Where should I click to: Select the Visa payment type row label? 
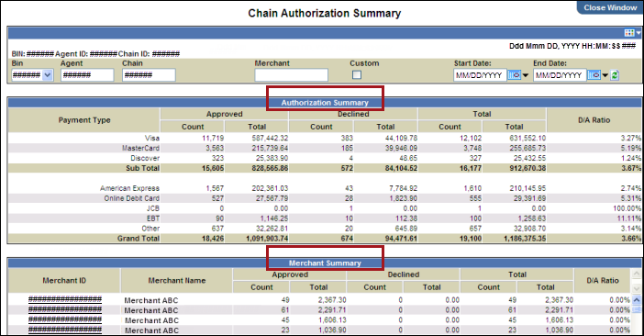152,138
